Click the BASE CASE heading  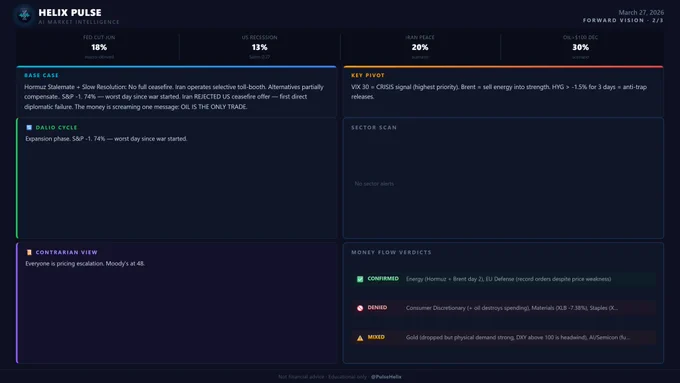pyautogui.click(x=41, y=75)
